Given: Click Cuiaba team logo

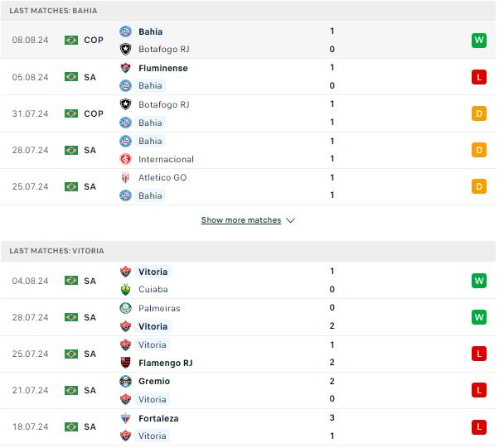Looking at the screenshot, I should (126, 289).
